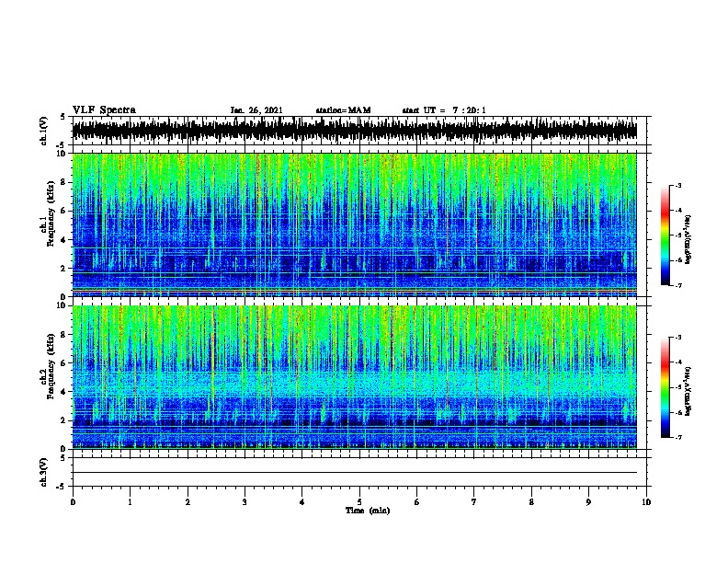Click time axis tick label "0"
The height and width of the screenshot is (563, 728).
tap(73, 502)
